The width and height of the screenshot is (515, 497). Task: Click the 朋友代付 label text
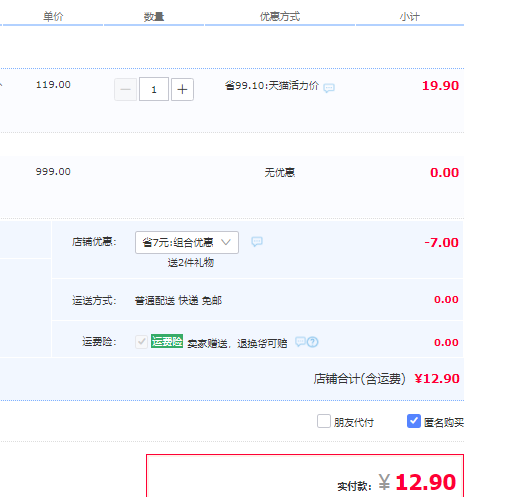tap(354, 423)
